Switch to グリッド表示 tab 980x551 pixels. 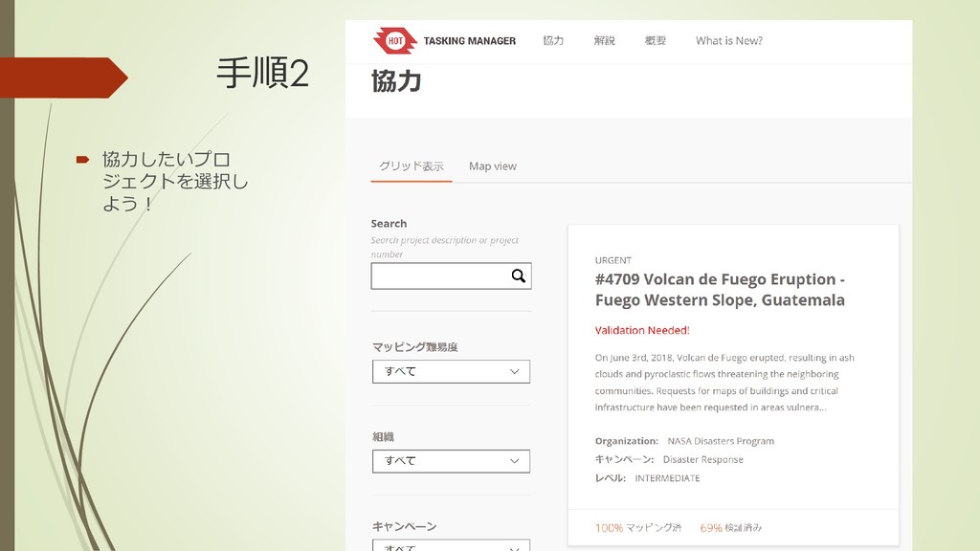[412, 166]
